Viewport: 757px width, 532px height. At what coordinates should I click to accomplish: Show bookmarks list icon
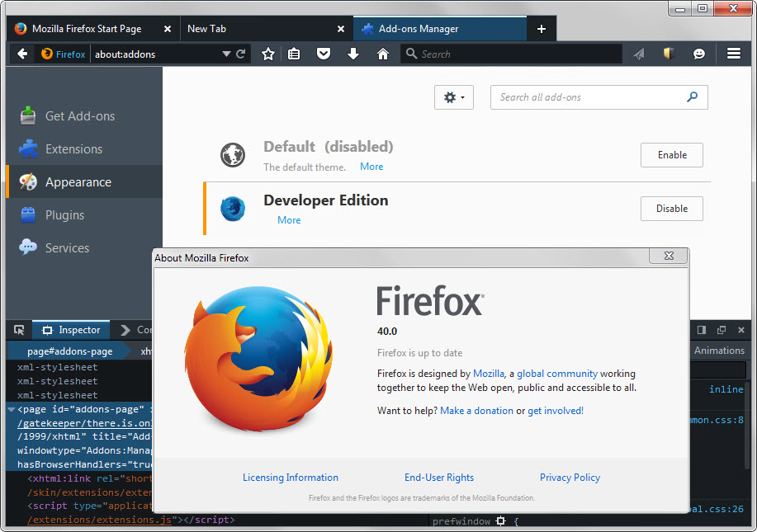(x=294, y=54)
